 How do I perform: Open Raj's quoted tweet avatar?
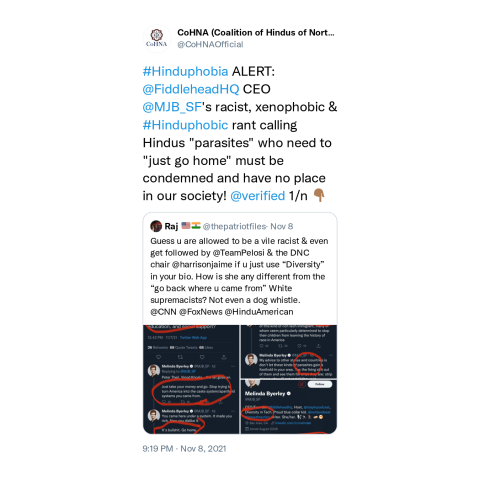point(156,226)
